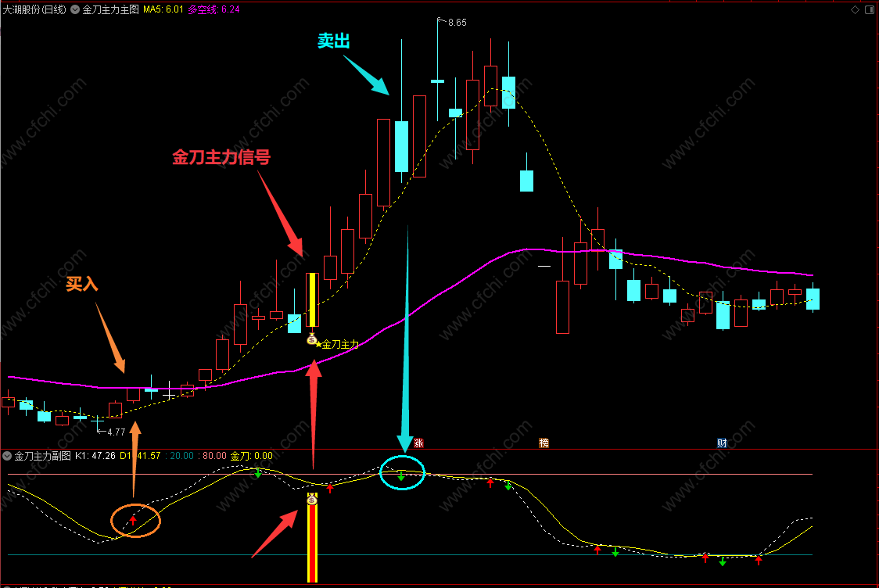Click the 4.77 low price label
The height and width of the screenshot is (588, 879).
pyautogui.click(x=116, y=432)
